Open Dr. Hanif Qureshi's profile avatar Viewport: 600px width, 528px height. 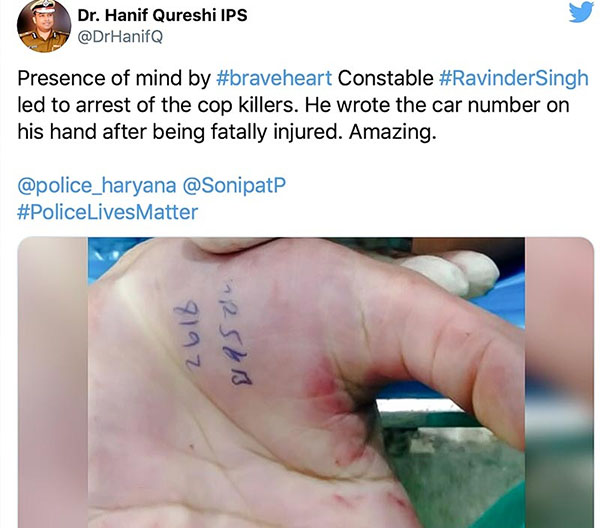pyautogui.click(x=44, y=26)
